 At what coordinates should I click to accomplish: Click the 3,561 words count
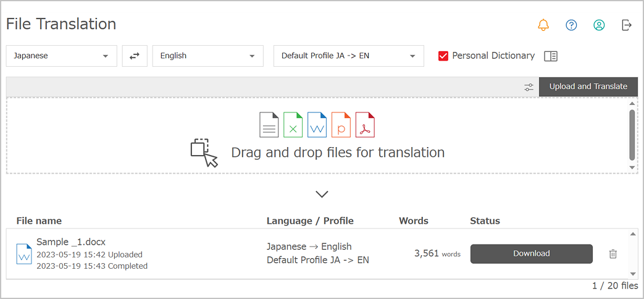click(x=437, y=254)
